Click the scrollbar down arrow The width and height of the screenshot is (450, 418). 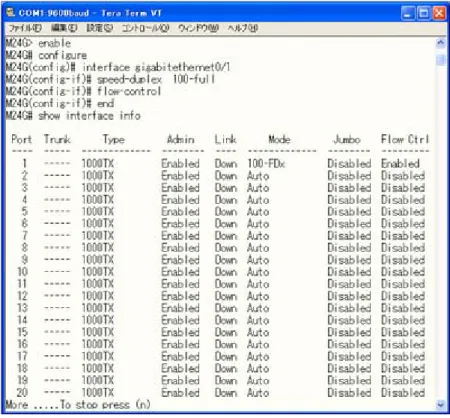point(441,405)
